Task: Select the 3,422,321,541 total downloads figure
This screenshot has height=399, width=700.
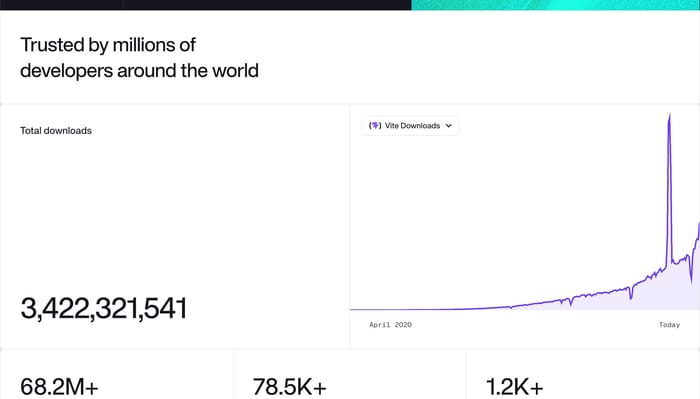Action: coord(104,308)
